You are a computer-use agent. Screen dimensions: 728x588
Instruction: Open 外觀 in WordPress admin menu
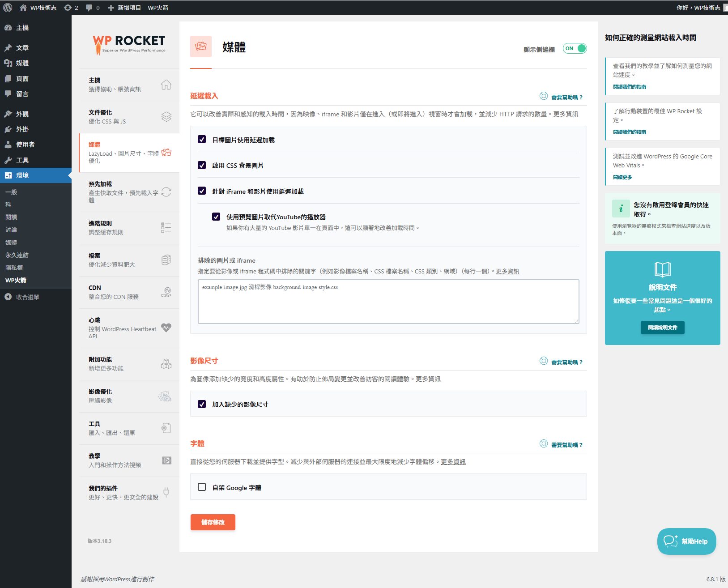click(x=36, y=114)
